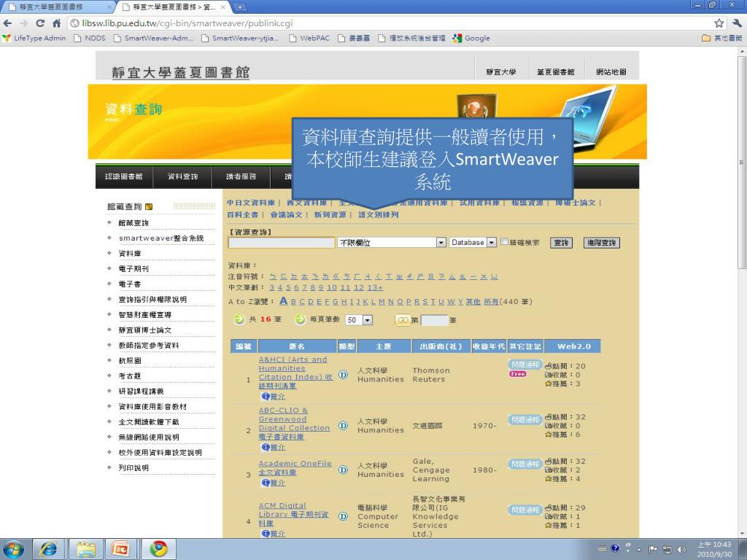The image size is (747, 560).
Task: Click the page vertical scrollbar thumb
Action: [x=741, y=162]
